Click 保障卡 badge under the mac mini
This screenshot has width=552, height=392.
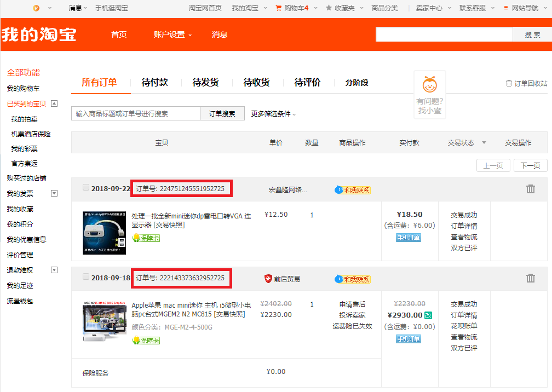(146, 341)
